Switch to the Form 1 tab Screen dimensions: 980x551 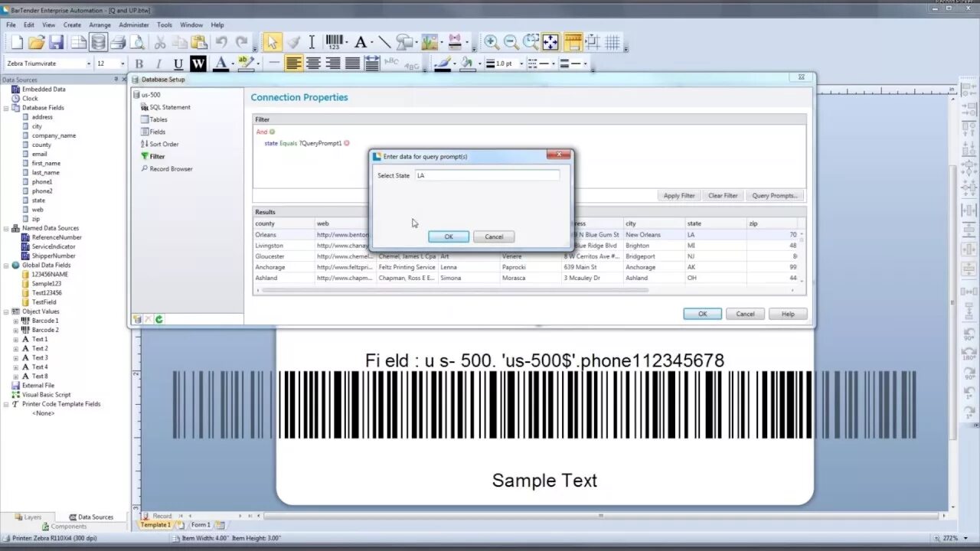[x=201, y=525]
